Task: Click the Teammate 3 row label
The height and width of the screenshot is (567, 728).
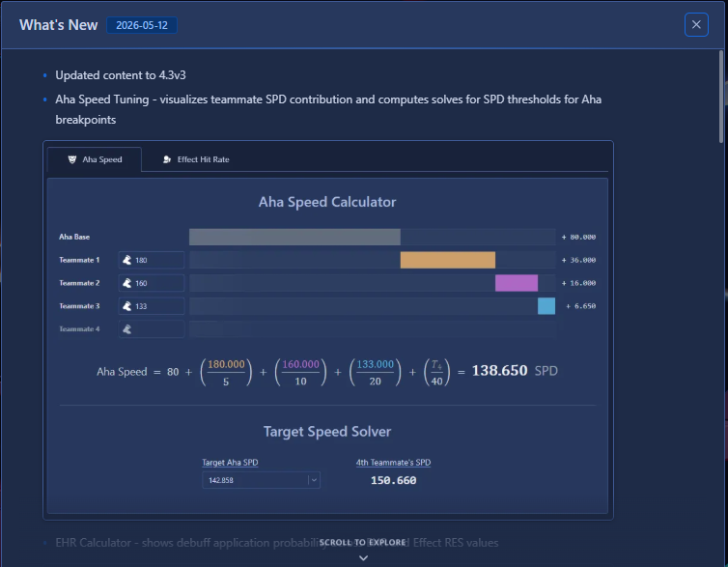Action: tap(79, 306)
